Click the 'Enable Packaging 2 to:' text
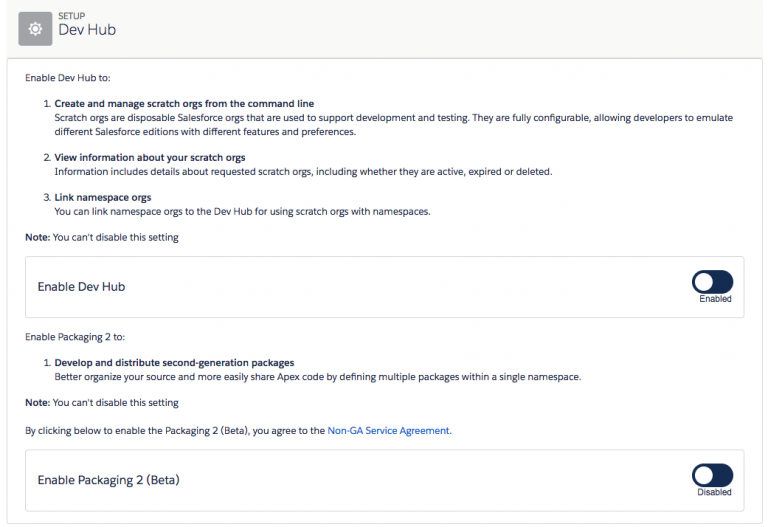The width and height of the screenshot is (768, 527). click(x=75, y=337)
